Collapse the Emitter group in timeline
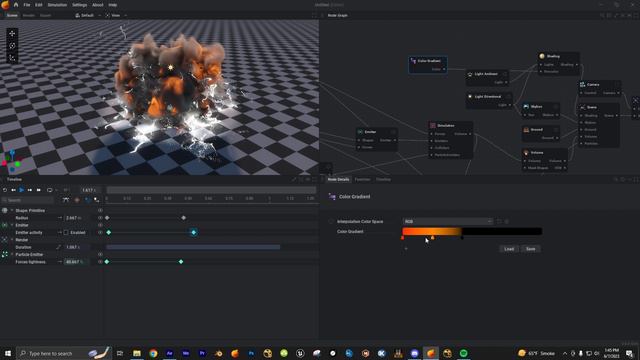This screenshot has height=360, width=640. click(12, 225)
